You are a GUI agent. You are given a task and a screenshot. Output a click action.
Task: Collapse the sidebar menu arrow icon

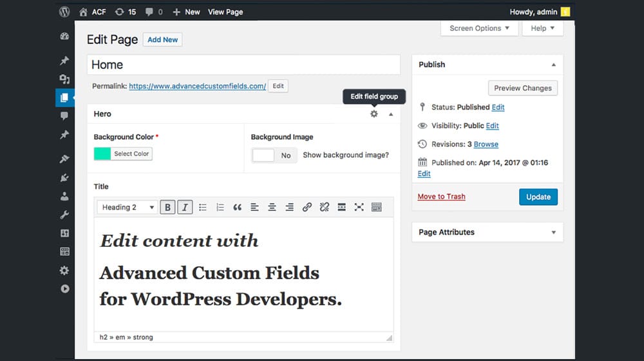click(64, 289)
